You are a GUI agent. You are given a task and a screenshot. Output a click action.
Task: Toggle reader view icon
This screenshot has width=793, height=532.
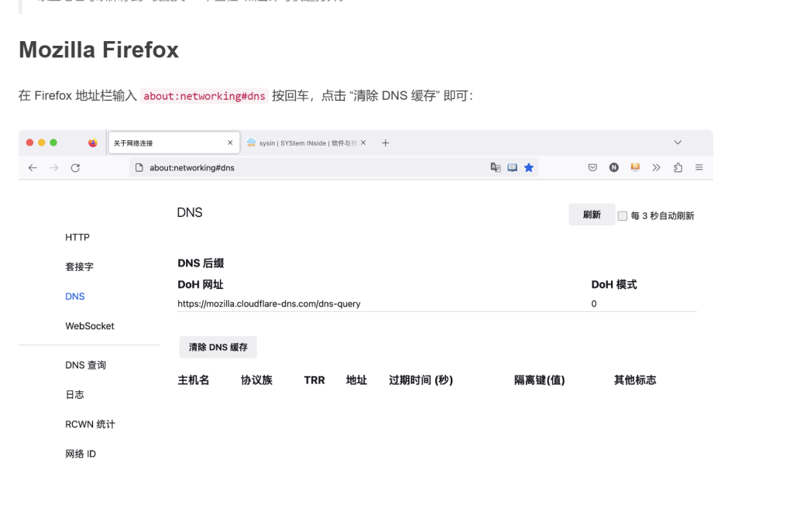click(513, 167)
